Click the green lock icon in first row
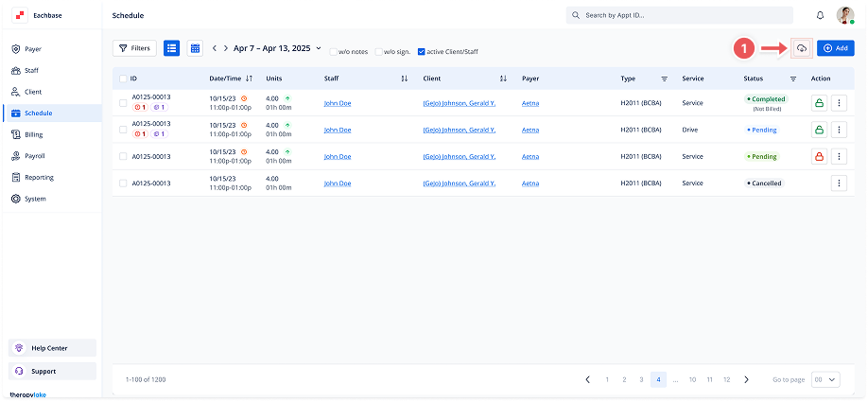 tap(819, 103)
